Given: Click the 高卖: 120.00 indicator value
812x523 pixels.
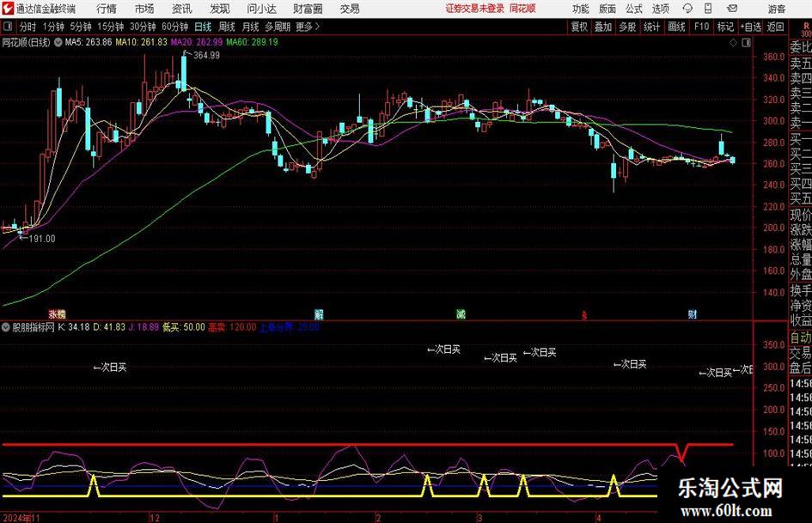Looking at the screenshot, I should tap(232, 327).
